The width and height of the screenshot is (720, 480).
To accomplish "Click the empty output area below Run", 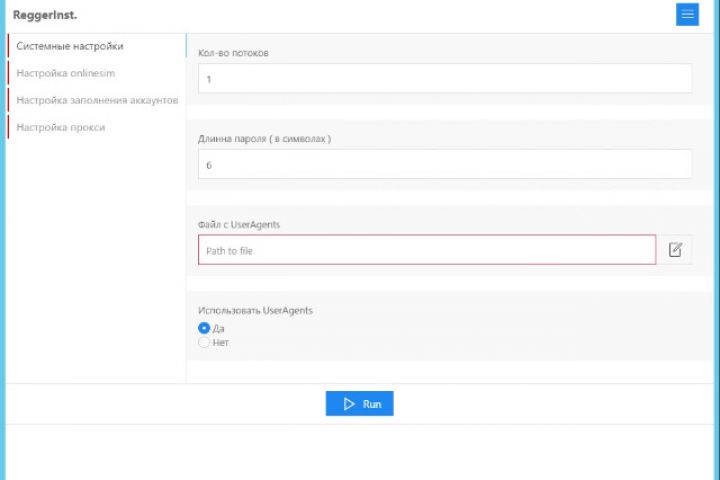I will pyautogui.click(x=360, y=452).
